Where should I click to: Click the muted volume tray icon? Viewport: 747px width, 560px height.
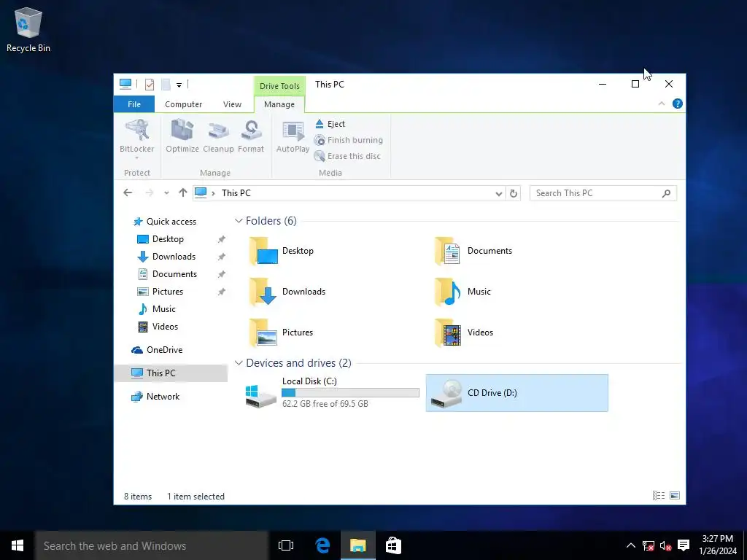[x=665, y=545]
